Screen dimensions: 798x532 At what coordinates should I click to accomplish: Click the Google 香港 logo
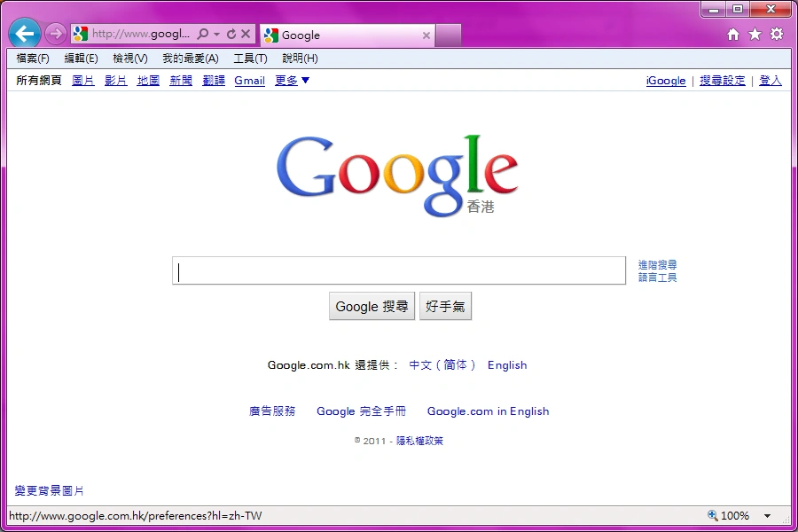pyautogui.click(x=397, y=176)
